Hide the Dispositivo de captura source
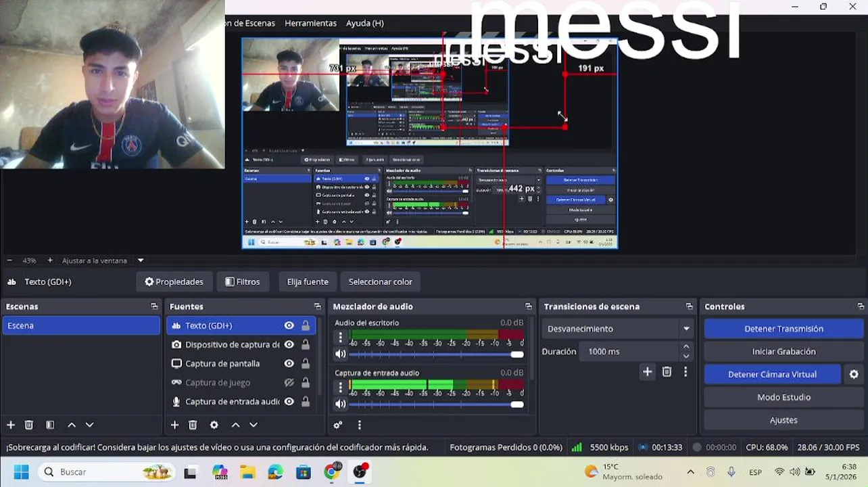 tap(289, 344)
